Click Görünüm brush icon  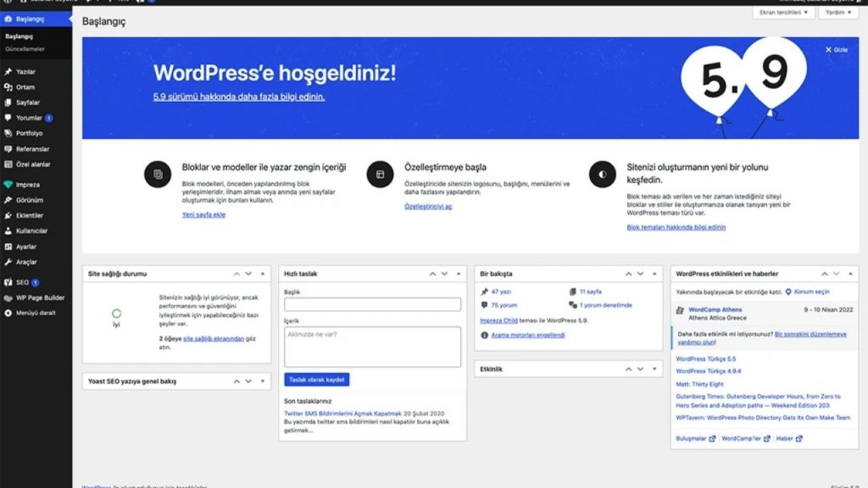point(8,200)
